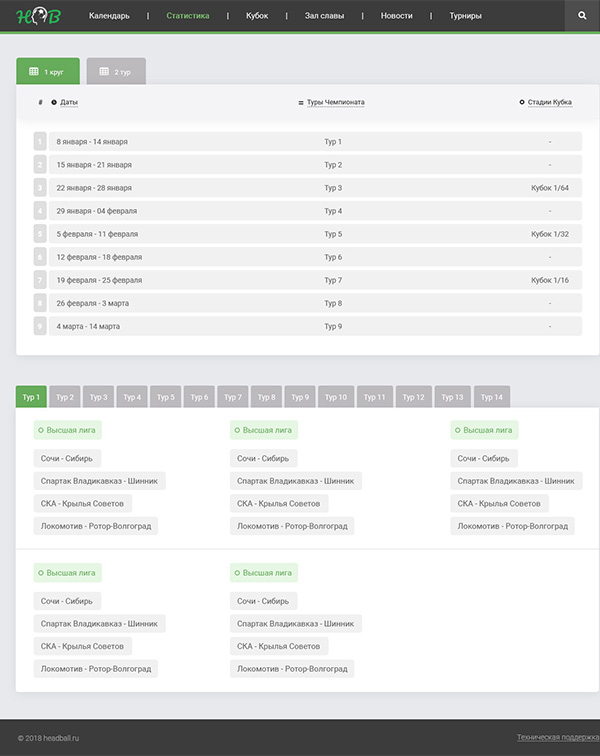The width and height of the screenshot is (600, 756).
Task: Switch to Тур 13 tab
Action: [x=452, y=397]
